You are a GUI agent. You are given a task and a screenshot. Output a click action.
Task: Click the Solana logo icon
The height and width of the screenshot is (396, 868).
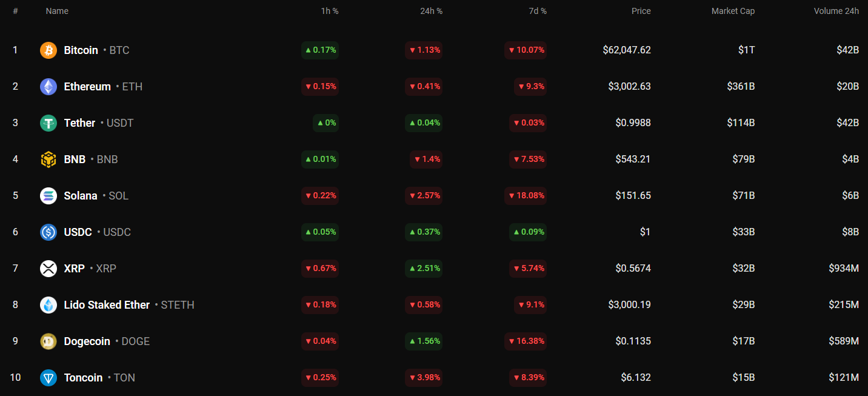48,196
